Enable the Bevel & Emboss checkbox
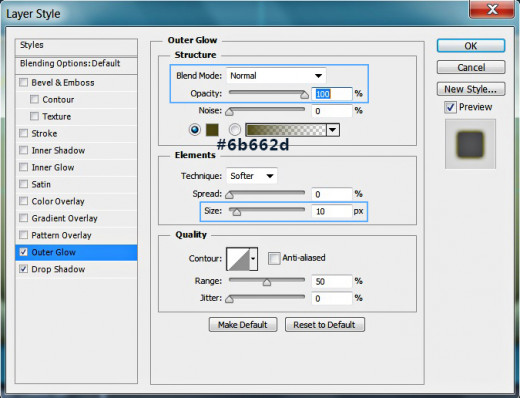 click(x=23, y=82)
